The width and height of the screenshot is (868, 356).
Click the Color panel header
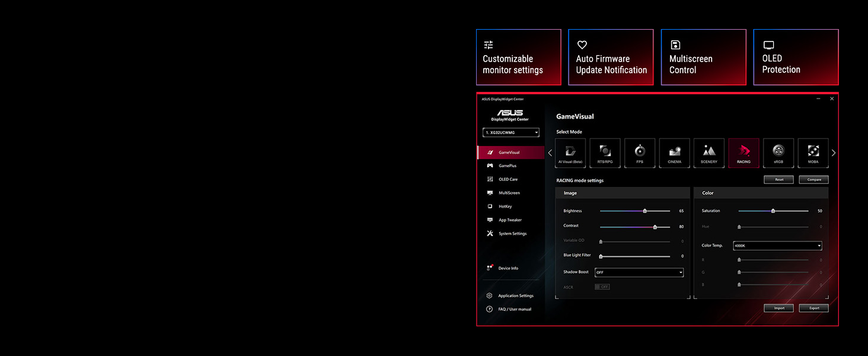(761, 193)
